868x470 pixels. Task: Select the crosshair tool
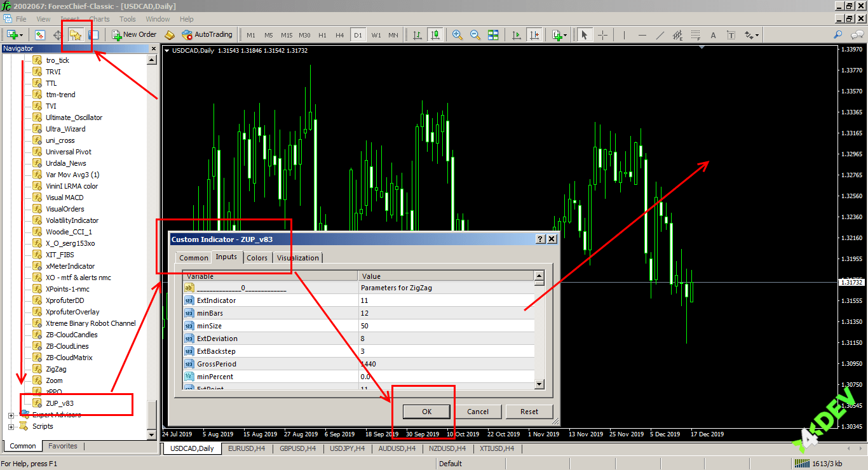[602, 35]
